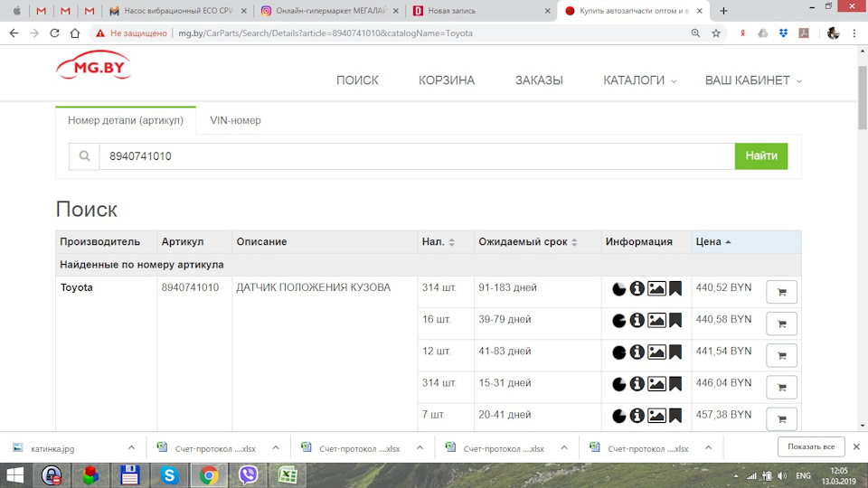The image size is (868, 488).
Task: View the image icon in 440,58 BYN row
Action: pyautogui.click(x=656, y=320)
